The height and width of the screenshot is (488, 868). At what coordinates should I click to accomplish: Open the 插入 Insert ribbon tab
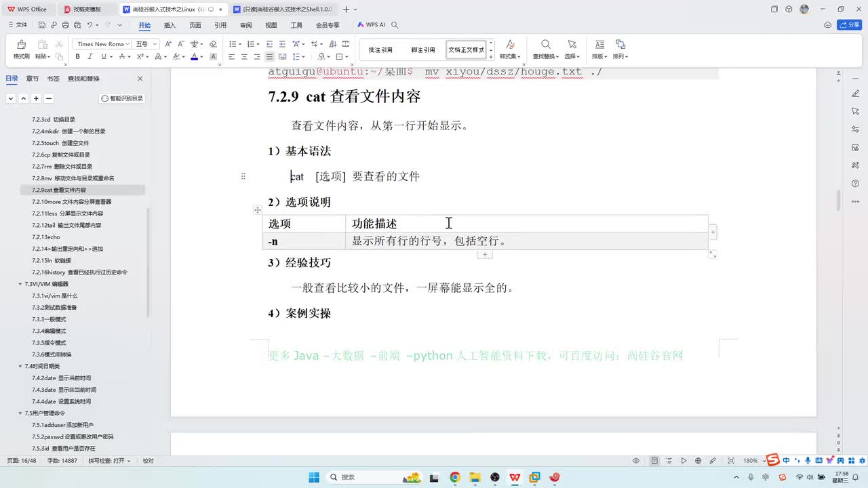click(x=170, y=25)
